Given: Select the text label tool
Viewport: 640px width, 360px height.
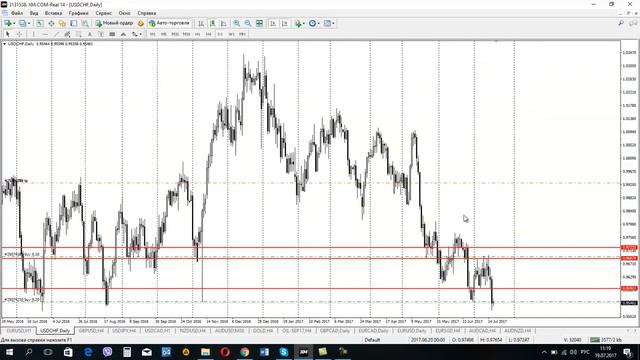Looking at the screenshot, I should [101, 34].
